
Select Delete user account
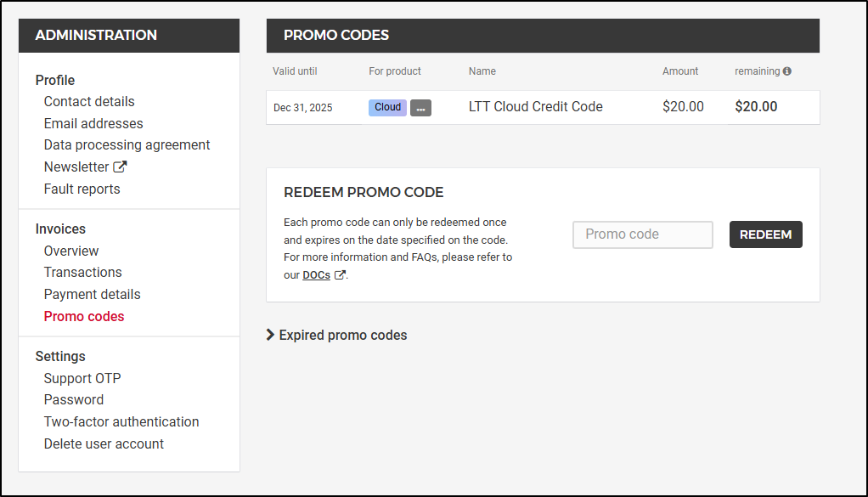click(x=104, y=443)
